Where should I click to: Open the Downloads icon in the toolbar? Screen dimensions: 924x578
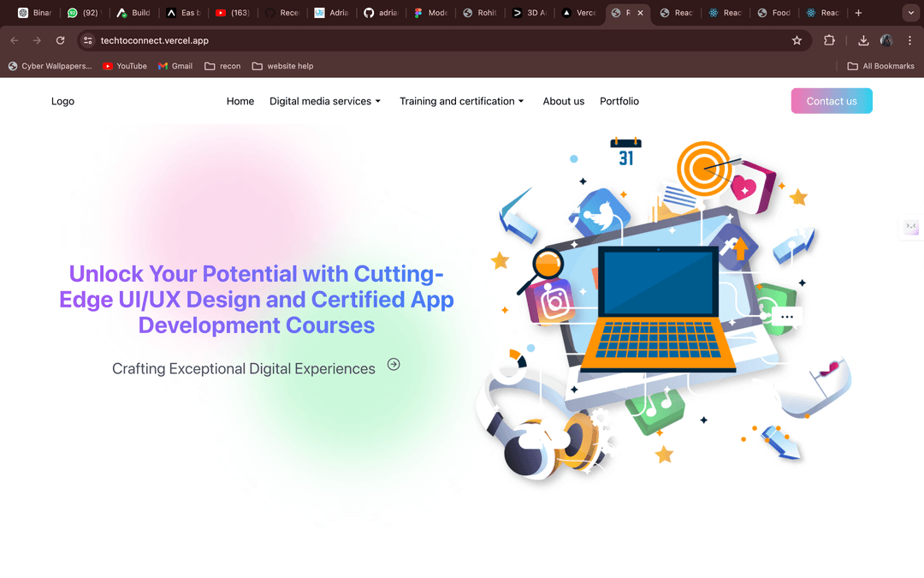tap(863, 40)
